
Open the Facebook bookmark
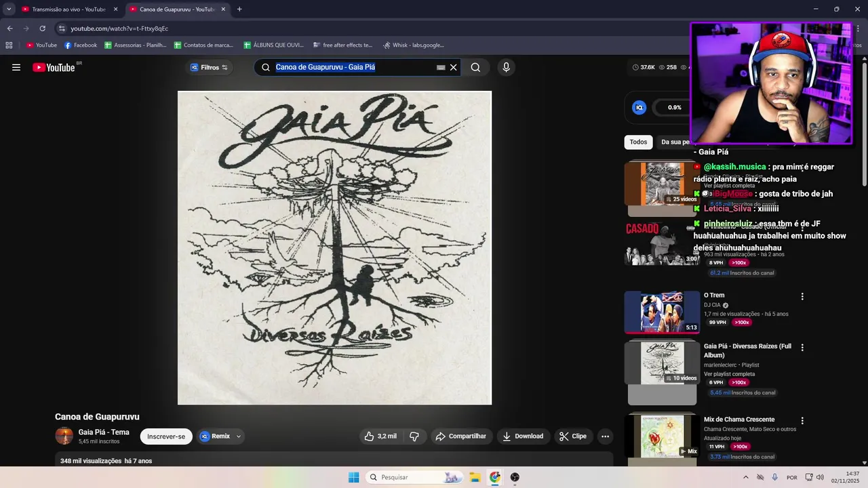tap(81, 45)
